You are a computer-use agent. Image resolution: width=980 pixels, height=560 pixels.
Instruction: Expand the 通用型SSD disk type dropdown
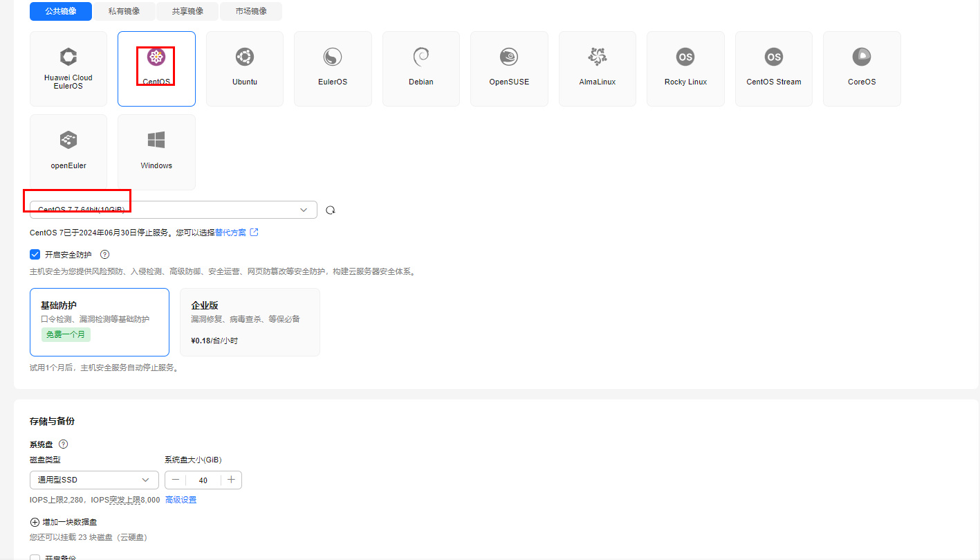coord(94,480)
